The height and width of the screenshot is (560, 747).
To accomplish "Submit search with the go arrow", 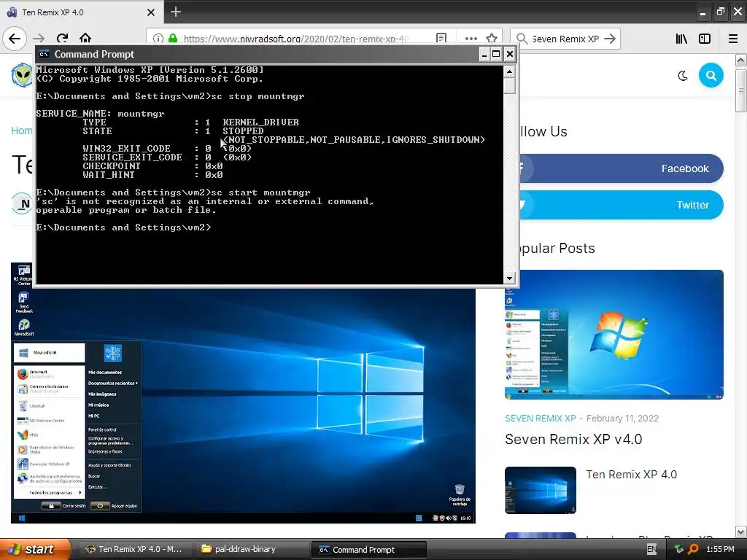I will (610, 39).
